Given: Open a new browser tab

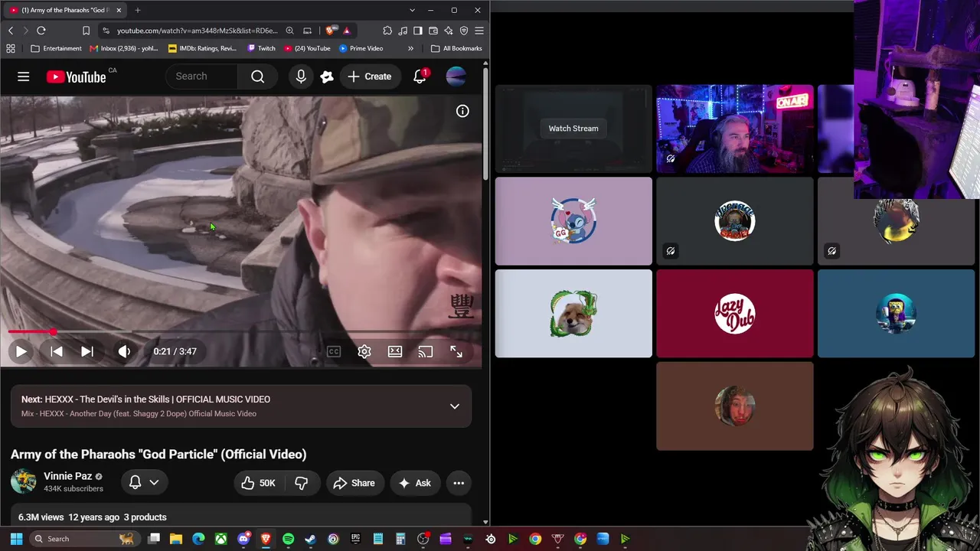Looking at the screenshot, I should click(x=138, y=10).
